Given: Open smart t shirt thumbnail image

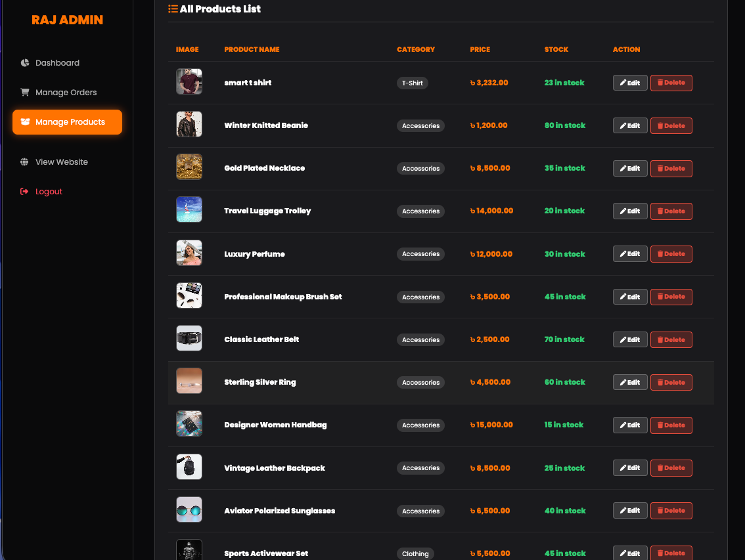Looking at the screenshot, I should click(189, 81).
